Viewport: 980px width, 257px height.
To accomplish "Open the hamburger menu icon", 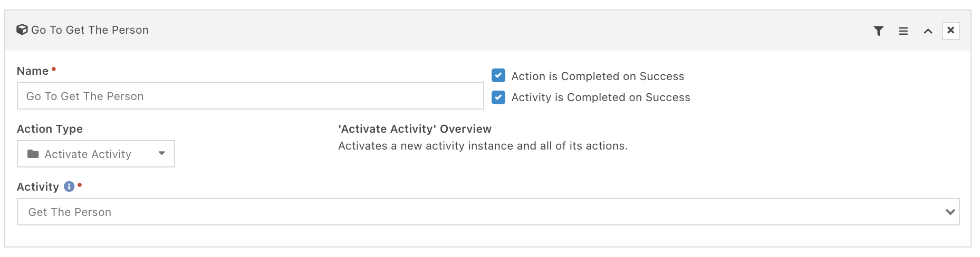I will tap(903, 31).
